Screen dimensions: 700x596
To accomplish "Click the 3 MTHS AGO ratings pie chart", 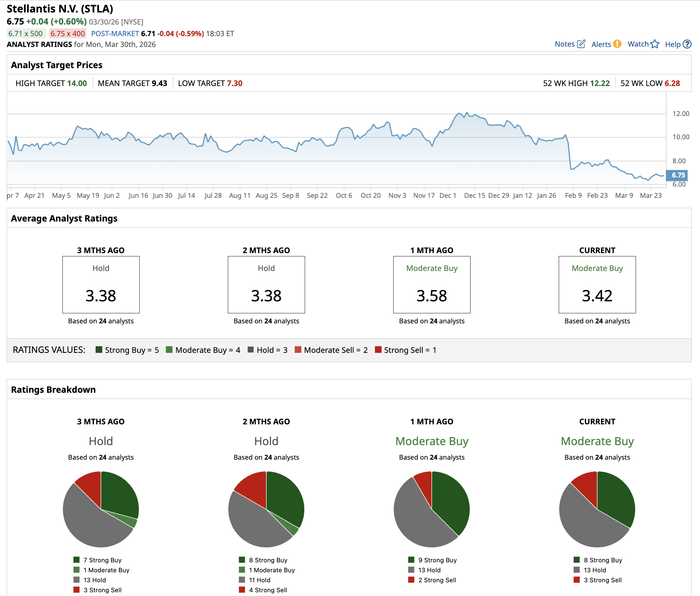I will [x=101, y=509].
